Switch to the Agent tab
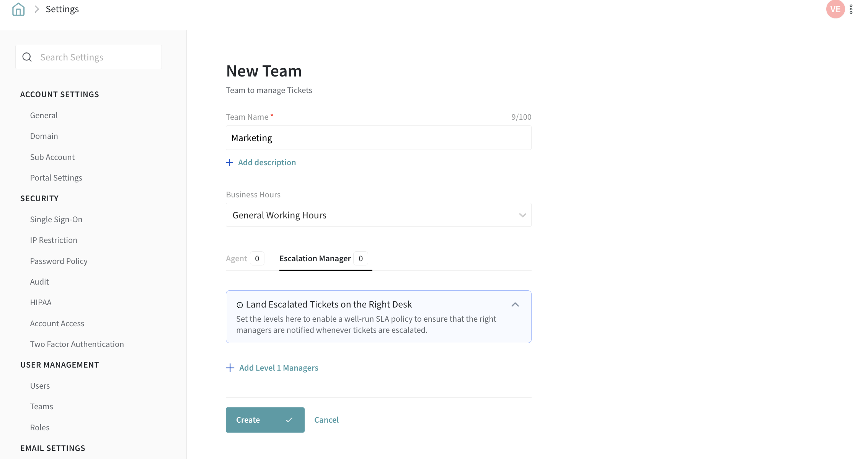 (237, 259)
